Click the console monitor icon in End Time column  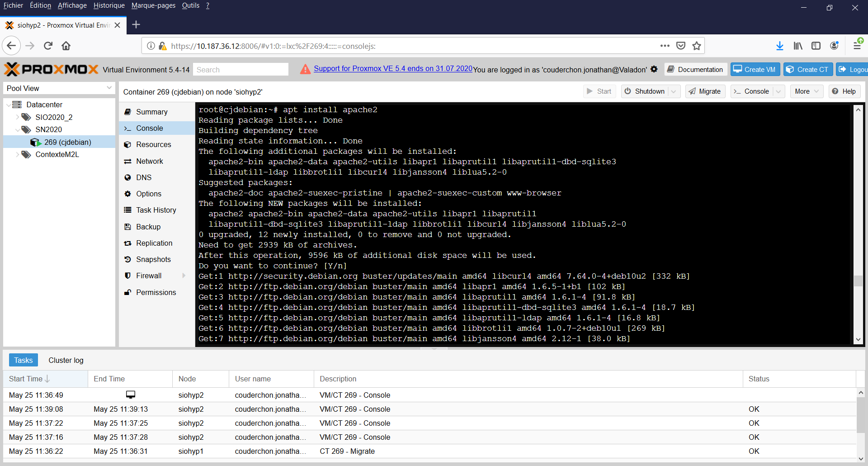131,395
